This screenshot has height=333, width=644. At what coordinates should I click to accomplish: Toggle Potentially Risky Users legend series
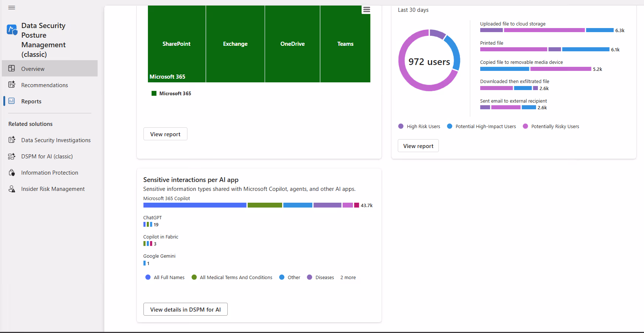(551, 126)
